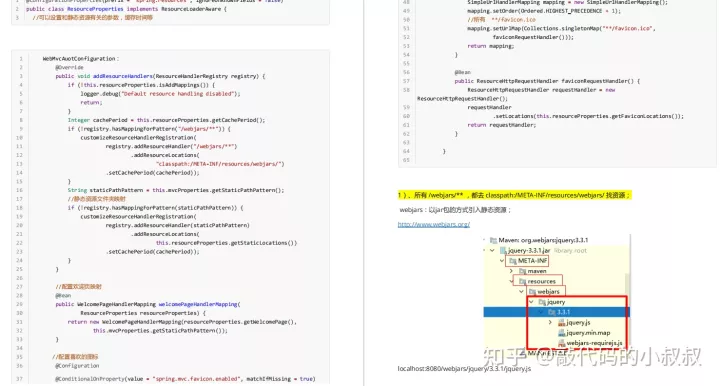Click the 'library root' label in tree
This screenshot has width=720, height=386.
click(x=570, y=251)
